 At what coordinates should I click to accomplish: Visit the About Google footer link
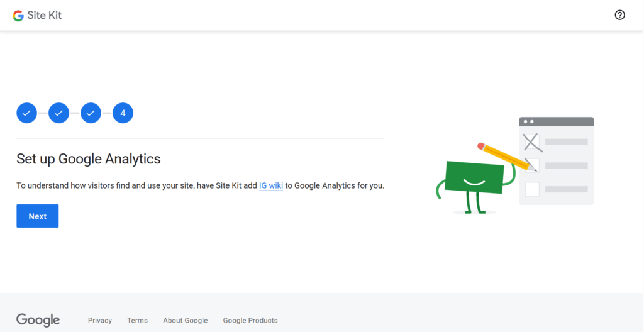[x=185, y=320]
